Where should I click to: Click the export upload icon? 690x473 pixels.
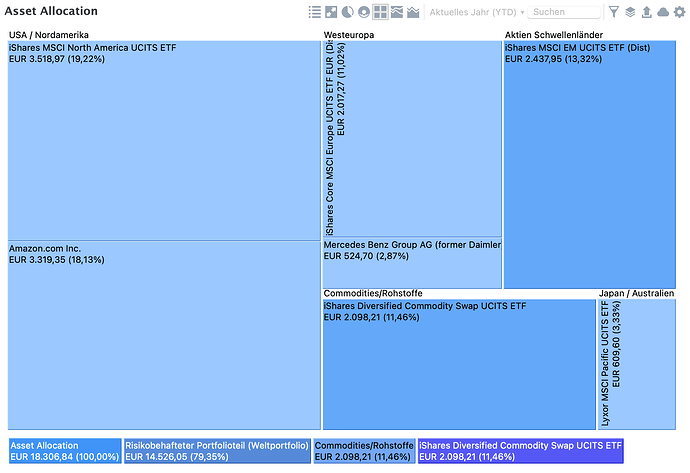click(x=646, y=12)
